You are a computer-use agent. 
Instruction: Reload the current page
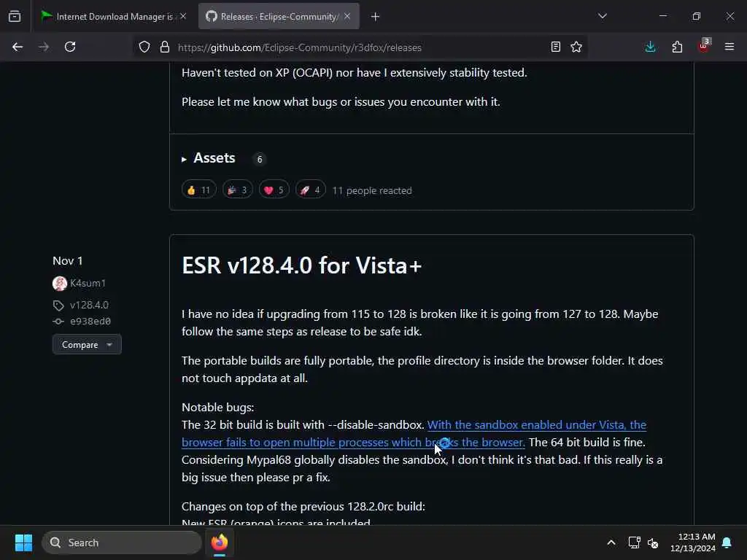70,47
